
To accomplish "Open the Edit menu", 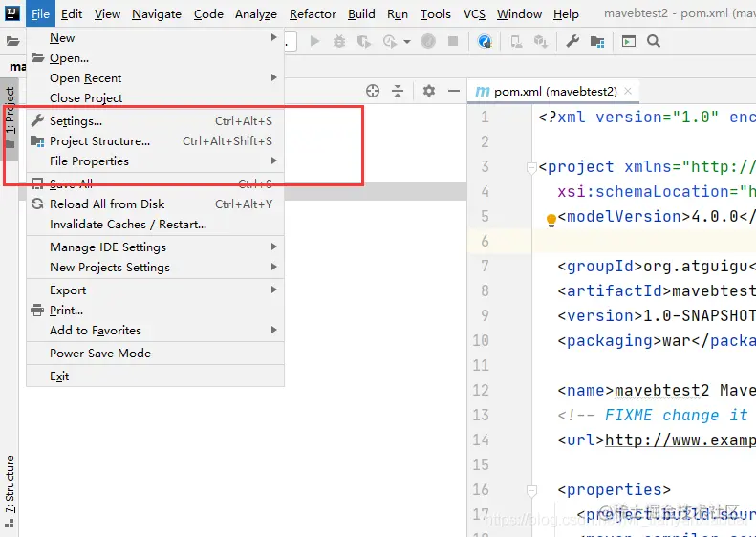I will pos(72,14).
